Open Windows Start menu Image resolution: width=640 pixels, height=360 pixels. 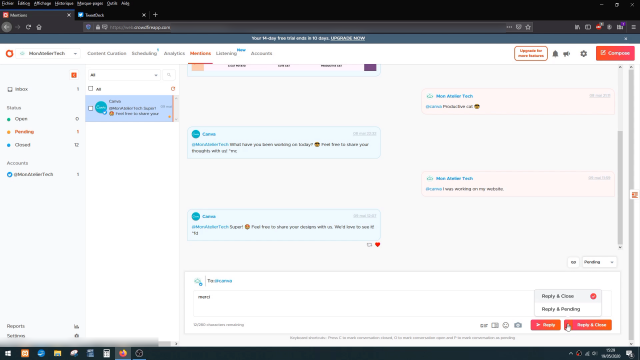click(8, 353)
